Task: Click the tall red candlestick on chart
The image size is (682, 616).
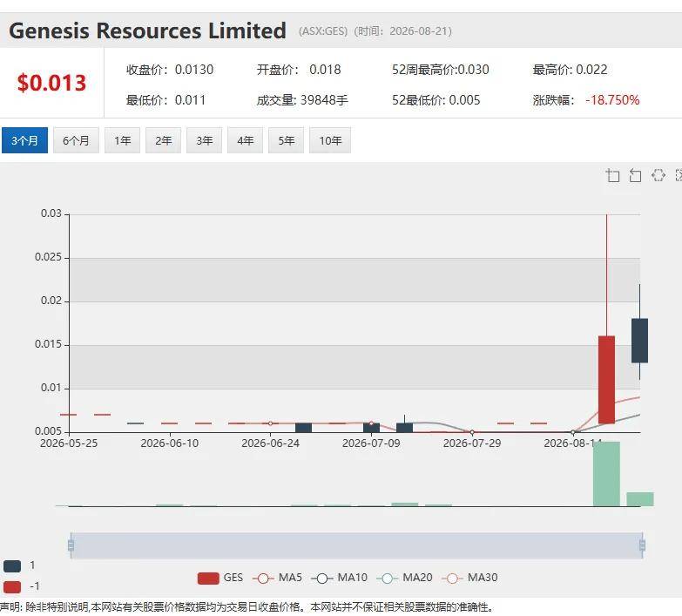Action: [x=607, y=379]
